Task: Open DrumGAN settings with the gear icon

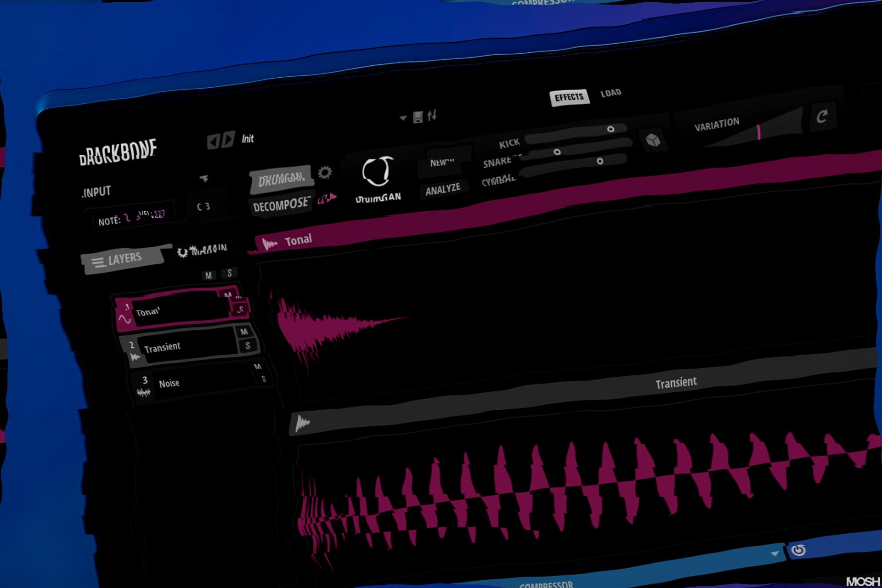Action: pyautogui.click(x=325, y=172)
